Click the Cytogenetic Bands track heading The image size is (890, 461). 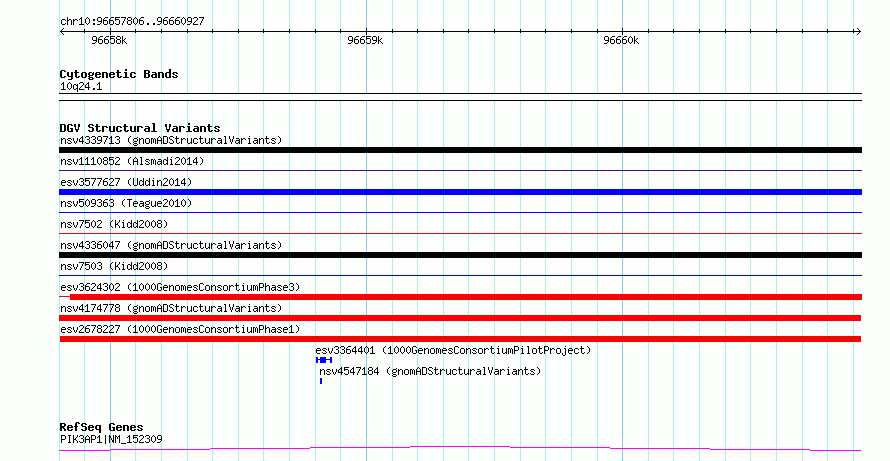[119, 74]
